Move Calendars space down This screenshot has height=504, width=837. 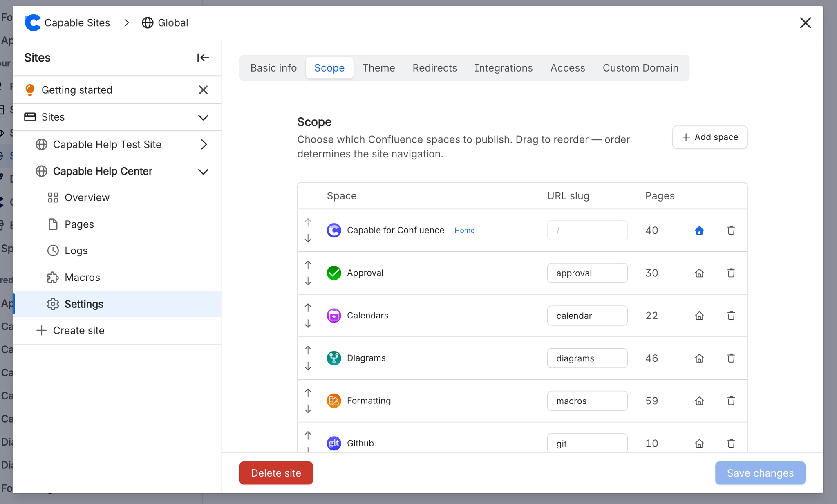(x=308, y=323)
